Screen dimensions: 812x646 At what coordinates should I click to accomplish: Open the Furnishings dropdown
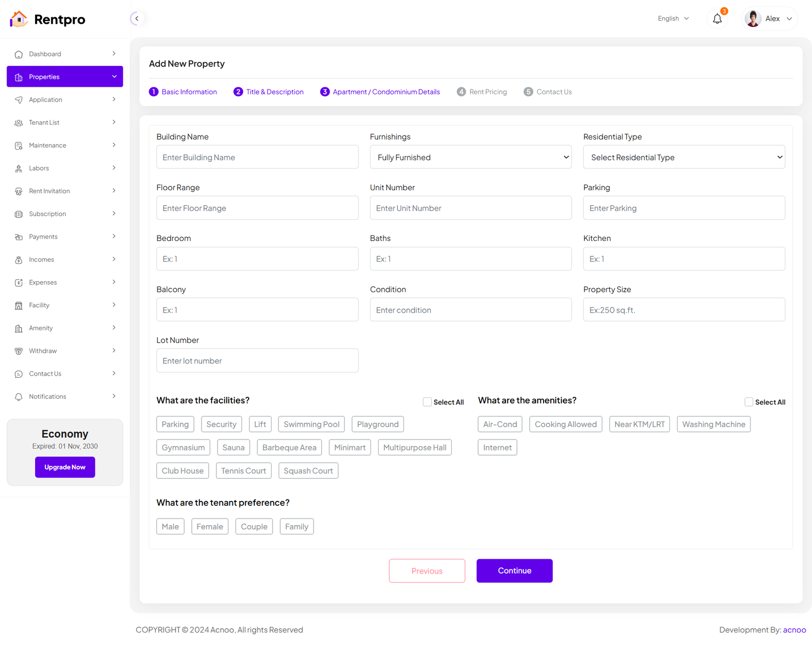470,157
